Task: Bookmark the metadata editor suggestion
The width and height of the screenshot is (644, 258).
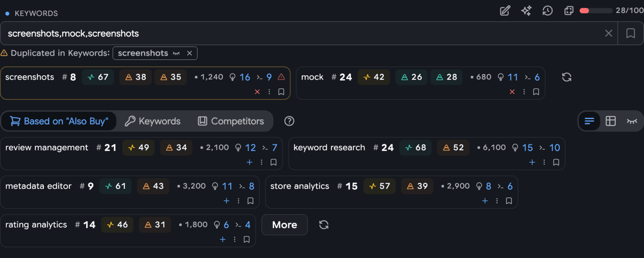Action: (250, 201)
